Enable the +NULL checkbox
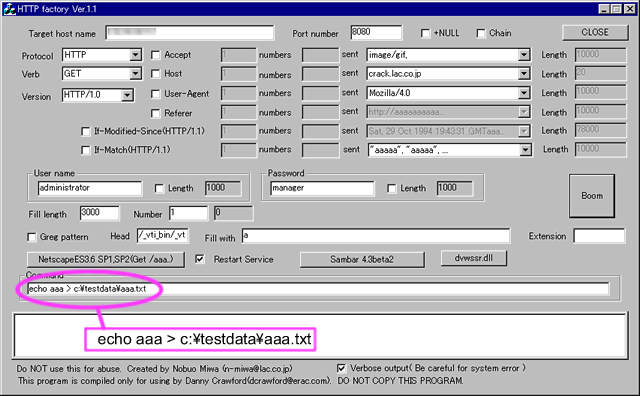The width and height of the screenshot is (640, 396). click(x=425, y=33)
